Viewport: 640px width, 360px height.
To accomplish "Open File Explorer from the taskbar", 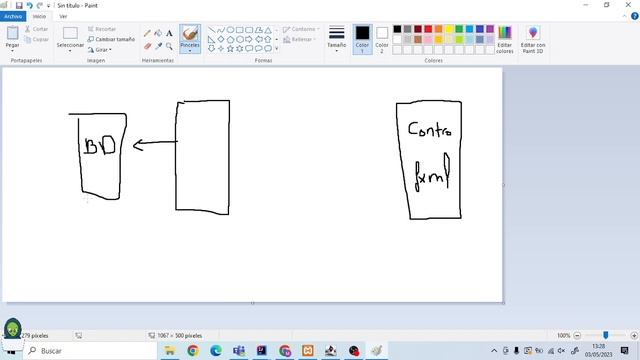I will click(169, 351).
